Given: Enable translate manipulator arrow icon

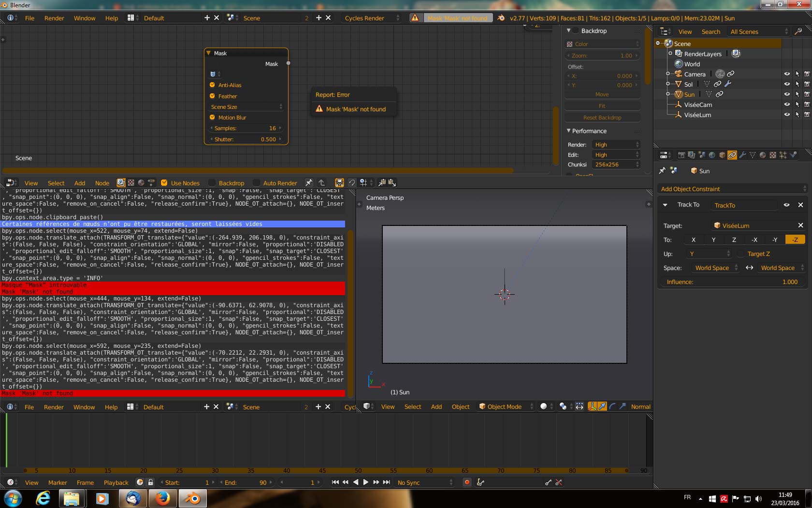Looking at the screenshot, I should 602,406.
